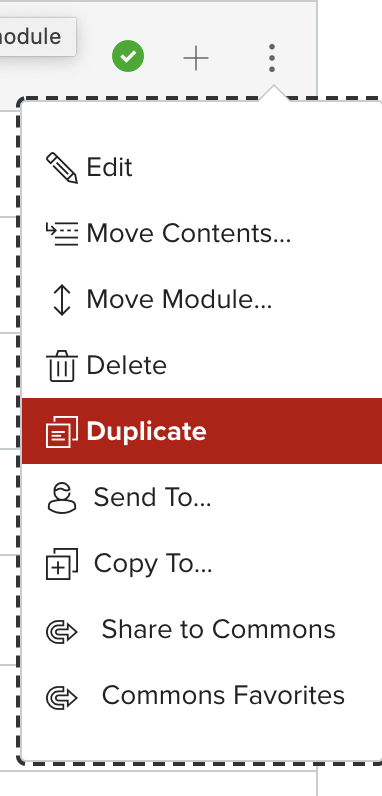The width and height of the screenshot is (382, 796).
Task: Select Move Module... option
Action: pyautogui.click(x=202, y=300)
